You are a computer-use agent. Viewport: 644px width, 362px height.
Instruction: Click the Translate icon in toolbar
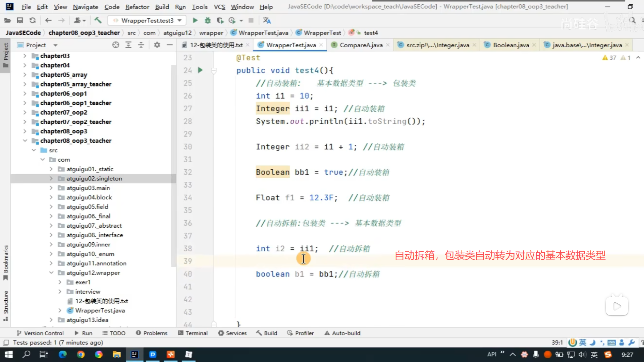coord(267,20)
